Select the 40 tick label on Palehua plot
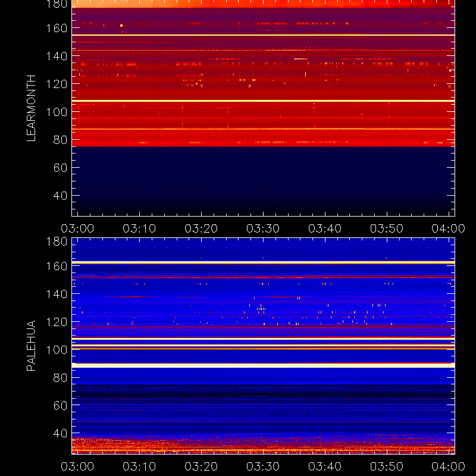The image size is (476, 476). tap(60, 433)
